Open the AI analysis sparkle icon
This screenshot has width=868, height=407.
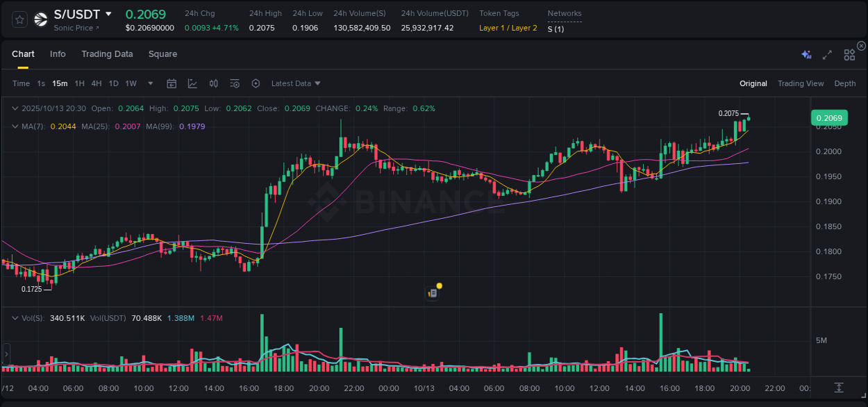click(x=806, y=54)
